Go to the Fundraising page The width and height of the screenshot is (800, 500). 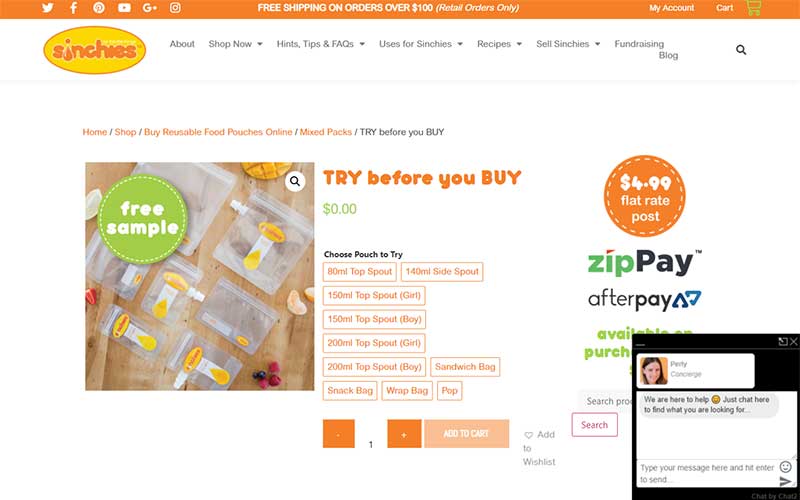(639, 44)
